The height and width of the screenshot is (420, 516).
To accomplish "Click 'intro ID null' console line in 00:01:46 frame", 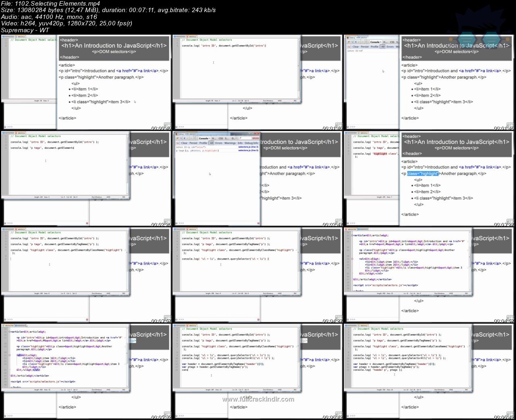I will 356,51.
